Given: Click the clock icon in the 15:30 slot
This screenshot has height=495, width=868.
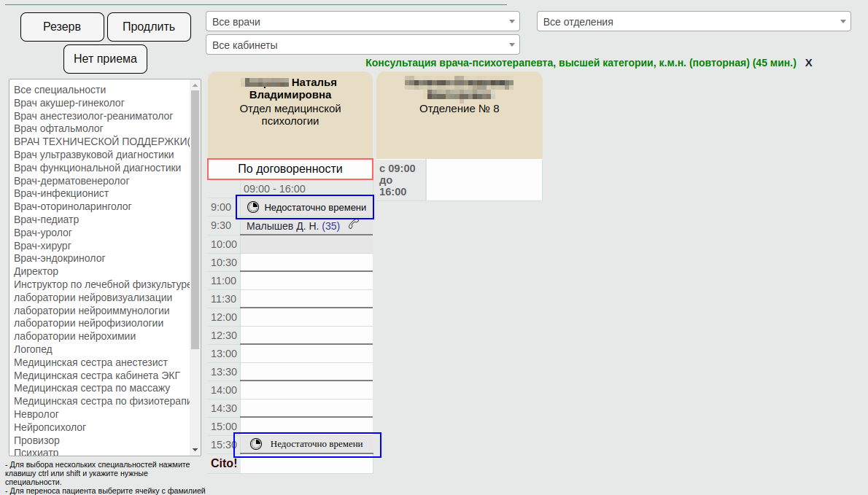Looking at the screenshot, I should (x=256, y=444).
